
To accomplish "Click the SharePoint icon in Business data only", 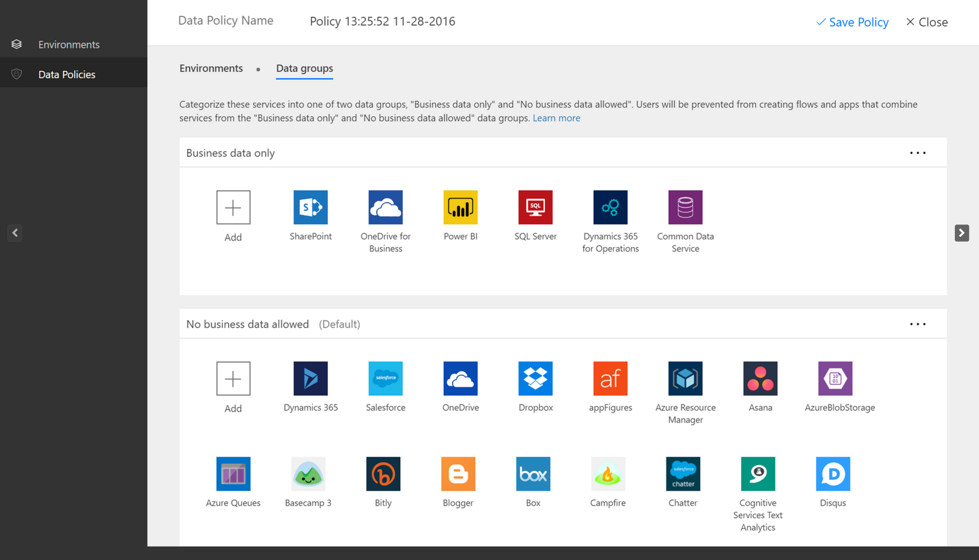I will point(311,207).
